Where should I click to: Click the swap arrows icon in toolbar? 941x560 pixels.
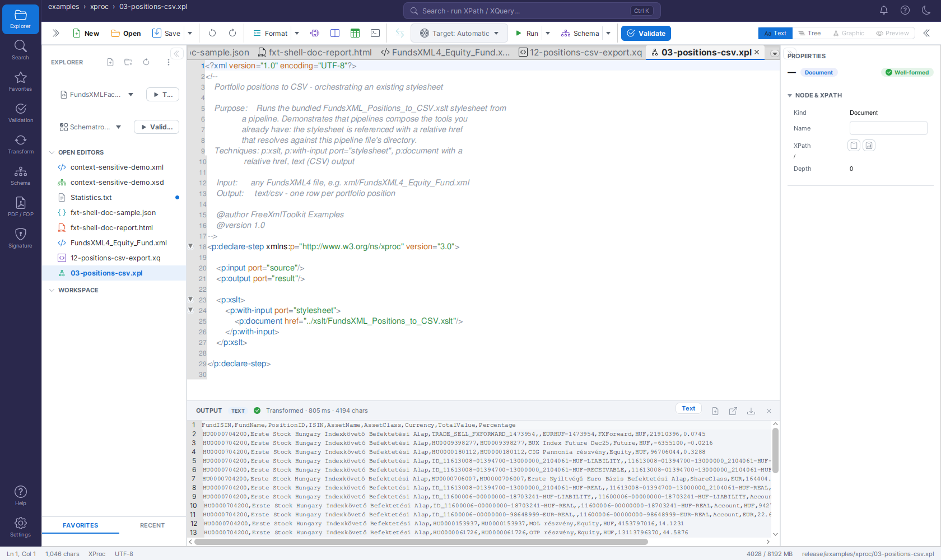(x=400, y=33)
